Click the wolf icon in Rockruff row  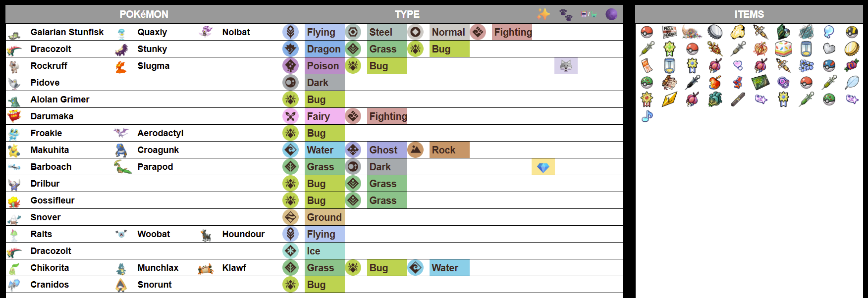(x=566, y=66)
